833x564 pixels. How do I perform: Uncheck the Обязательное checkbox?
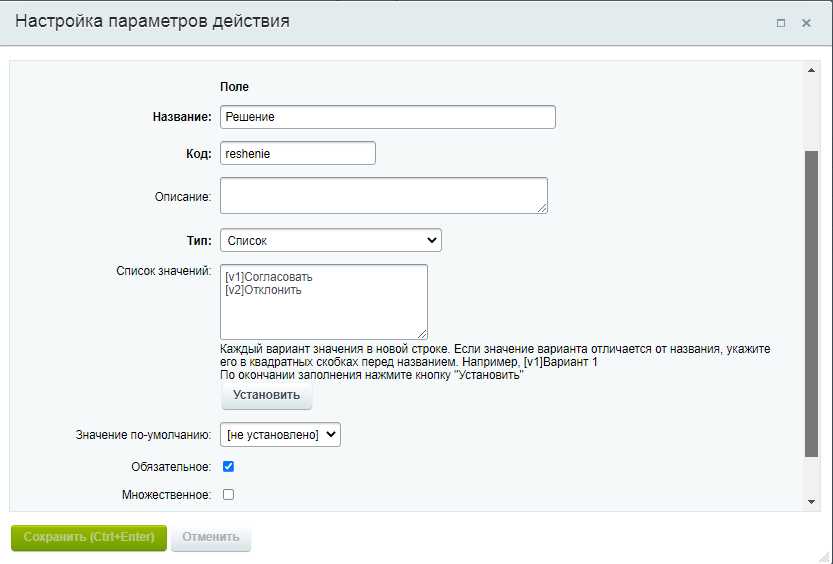point(228,466)
